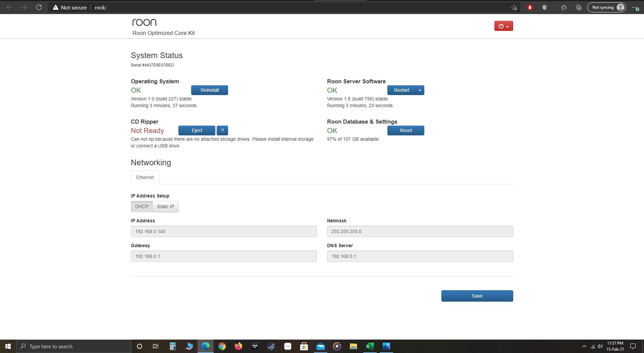Click the IP Address field 192.168.0.145

[x=224, y=231]
